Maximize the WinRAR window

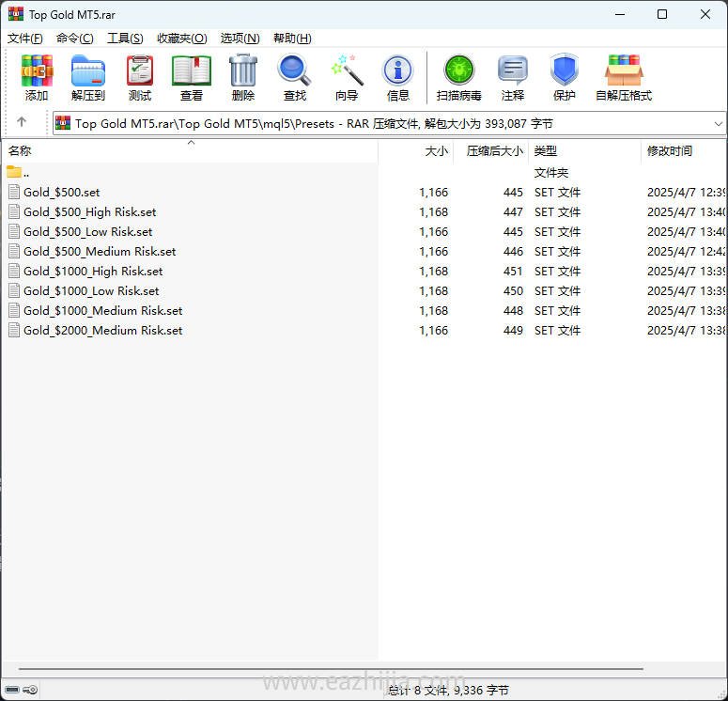click(x=662, y=14)
